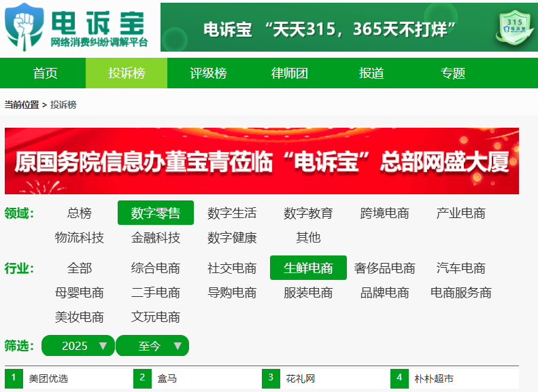
Task: Choose 品牌电商 industry
Action: click(x=385, y=293)
